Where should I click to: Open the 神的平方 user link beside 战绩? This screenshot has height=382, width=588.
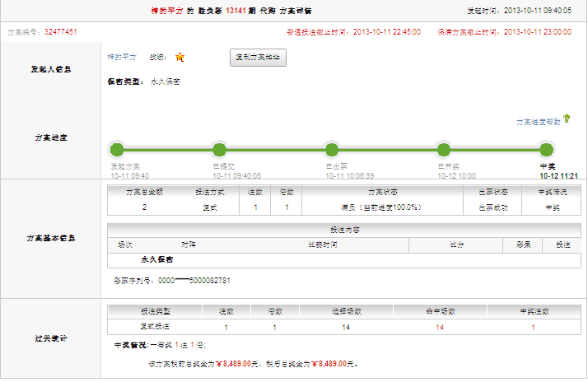pyautogui.click(x=122, y=58)
